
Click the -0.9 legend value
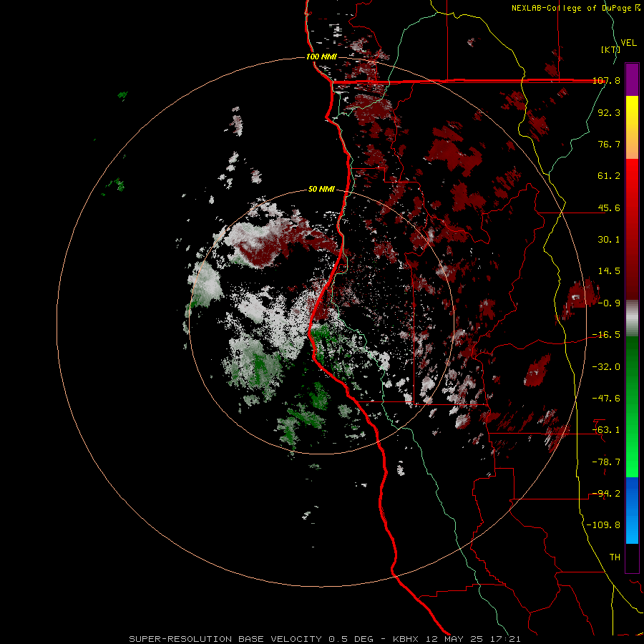[609, 303]
